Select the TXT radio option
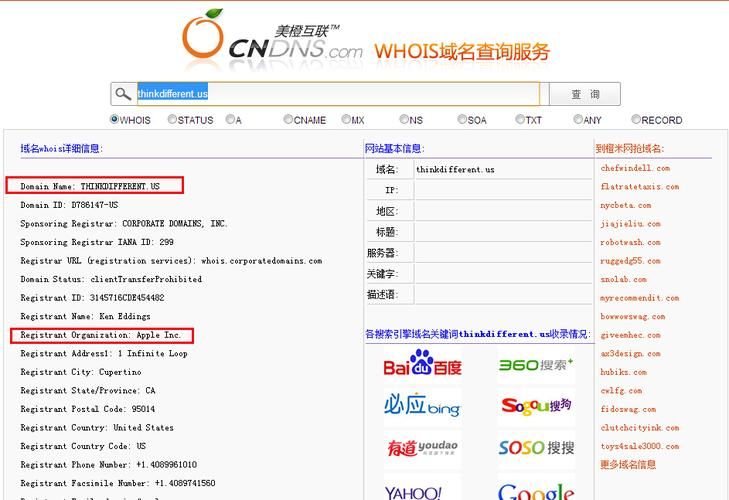 click(520, 119)
